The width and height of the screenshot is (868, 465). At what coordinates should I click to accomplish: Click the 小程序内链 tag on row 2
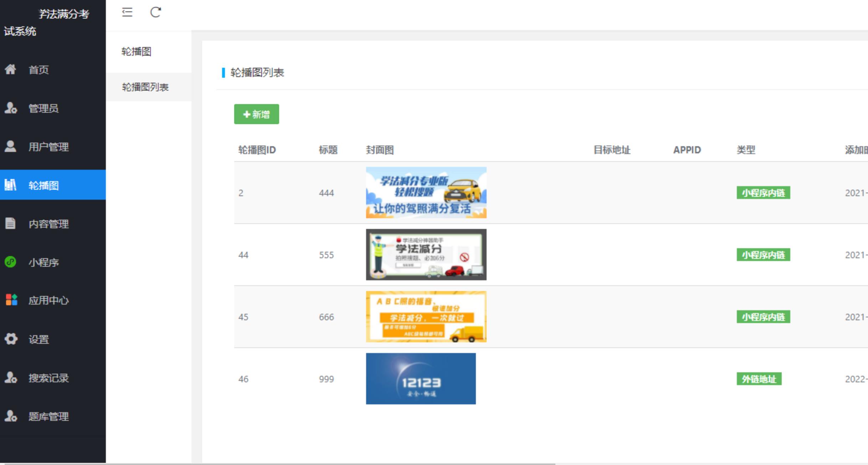[763, 193]
